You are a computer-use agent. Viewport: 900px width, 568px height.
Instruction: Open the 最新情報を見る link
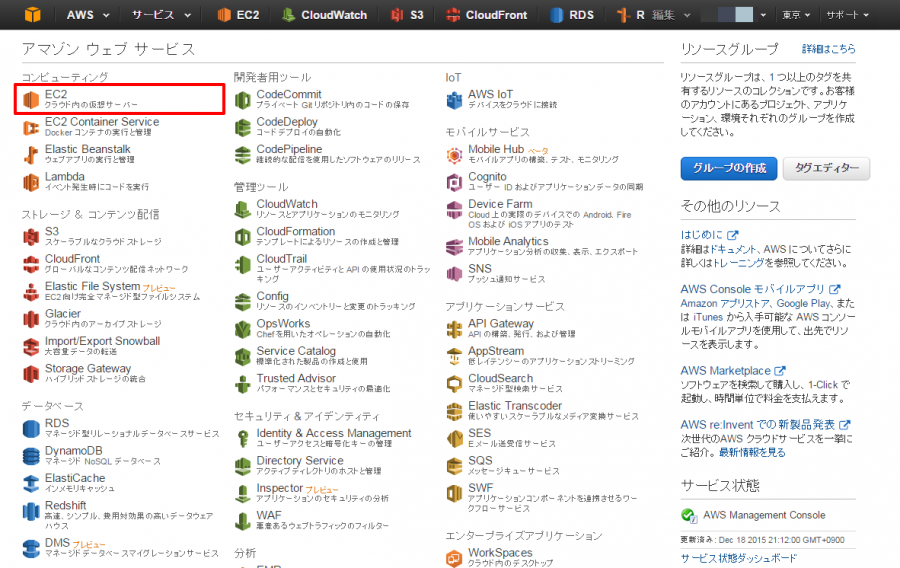[x=752, y=453]
